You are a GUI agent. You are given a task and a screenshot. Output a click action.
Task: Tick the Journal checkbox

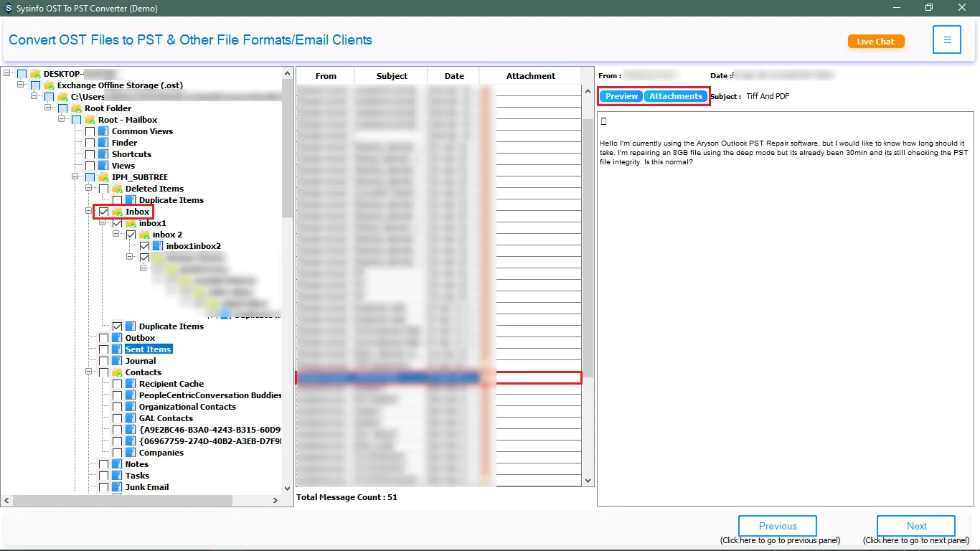[x=104, y=361]
